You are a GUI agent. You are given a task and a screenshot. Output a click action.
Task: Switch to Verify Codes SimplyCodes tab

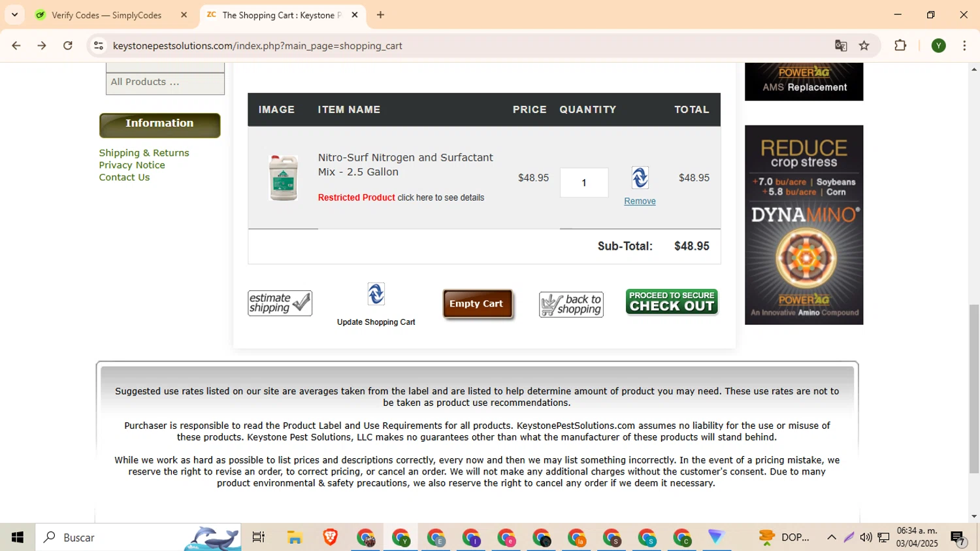[106, 15]
